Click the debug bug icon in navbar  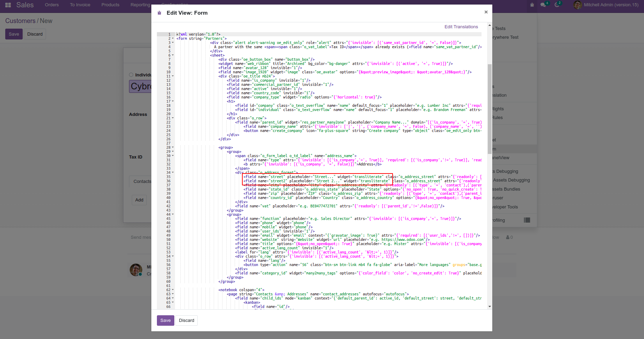coord(532,5)
